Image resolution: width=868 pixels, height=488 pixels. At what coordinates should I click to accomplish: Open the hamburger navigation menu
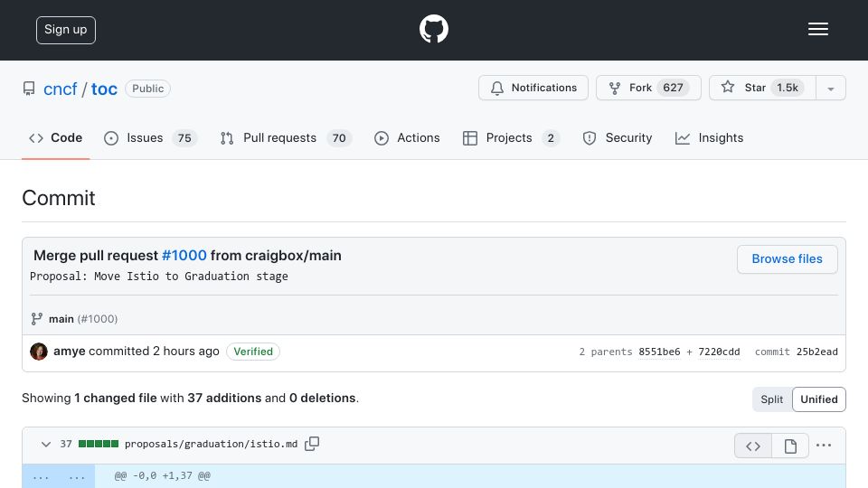(817, 29)
